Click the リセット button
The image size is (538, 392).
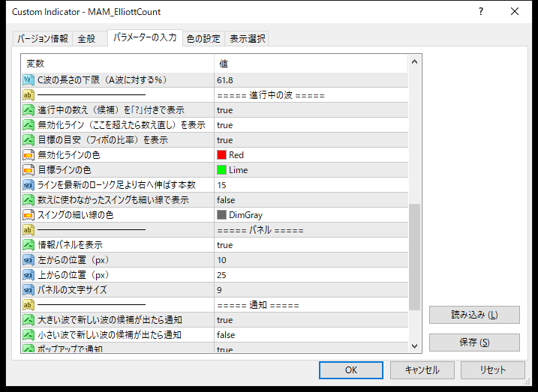[493, 370]
